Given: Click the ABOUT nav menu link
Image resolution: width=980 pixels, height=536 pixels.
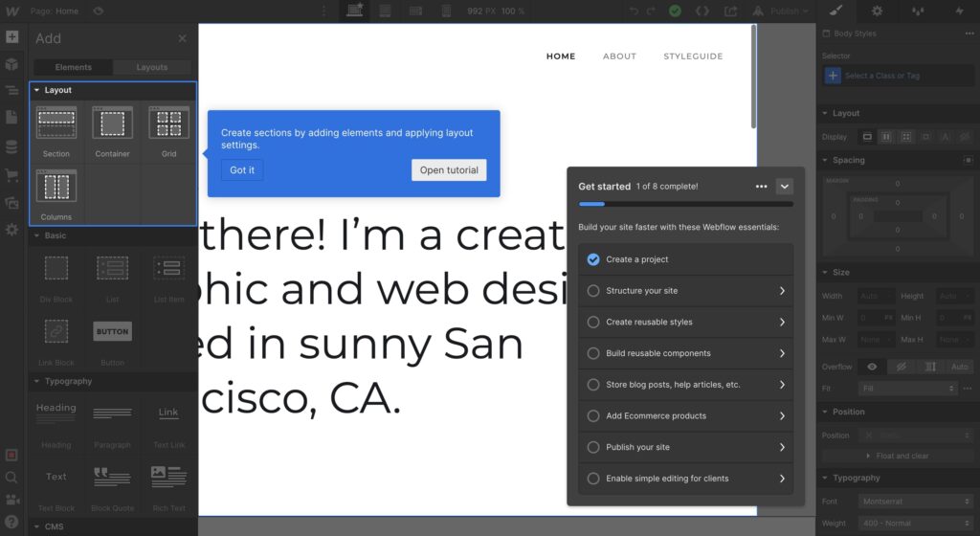Looking at the screenshot, I should [x=619, y=56].
